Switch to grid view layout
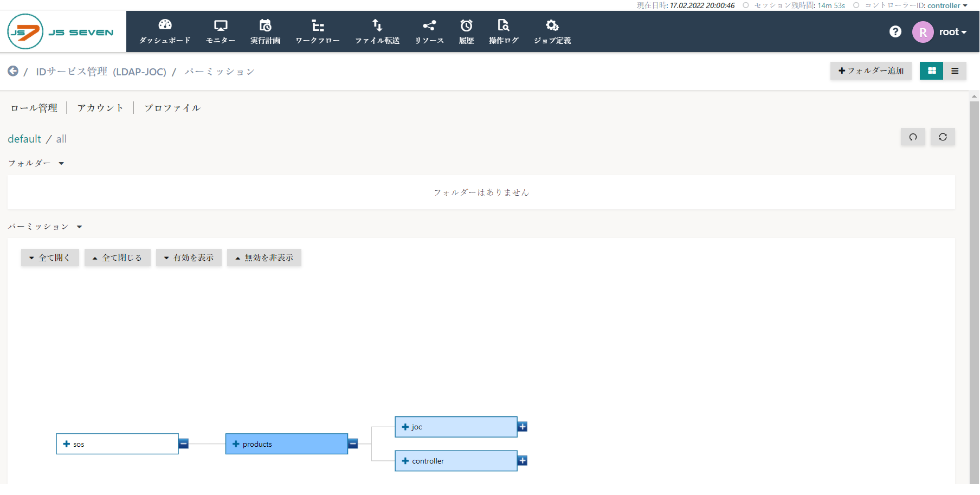The width and height of the screenshot is (980, 495). (x=931, y=70)
